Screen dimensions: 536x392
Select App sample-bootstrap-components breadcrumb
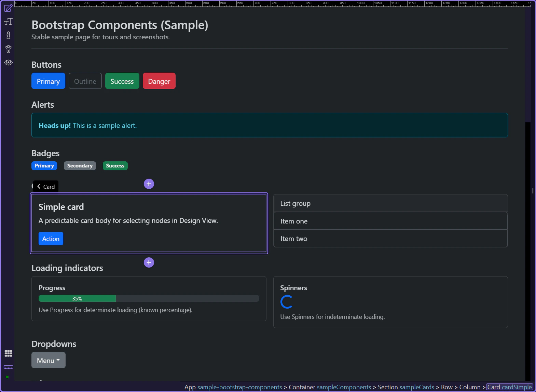(233, 387)
